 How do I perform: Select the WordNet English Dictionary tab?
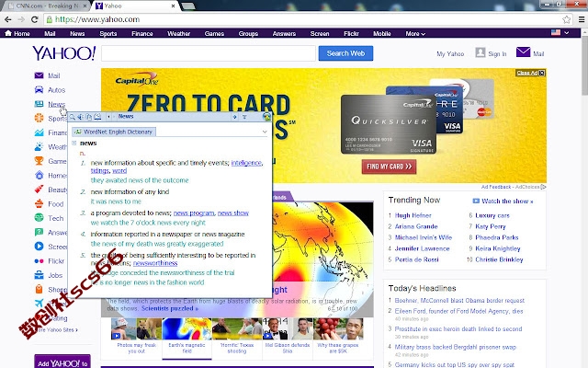point(114,132)
